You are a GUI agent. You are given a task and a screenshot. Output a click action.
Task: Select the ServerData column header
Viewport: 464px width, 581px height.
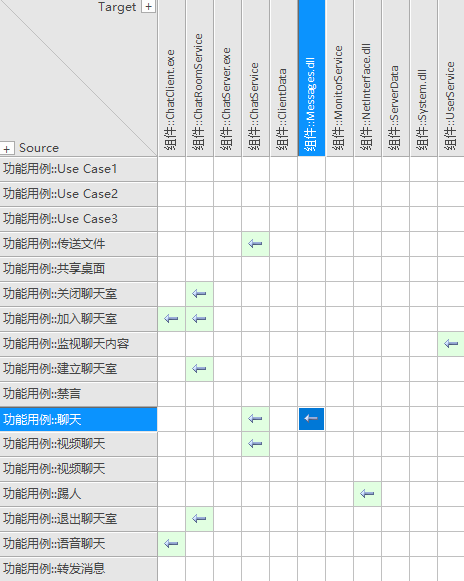(395, 78)
